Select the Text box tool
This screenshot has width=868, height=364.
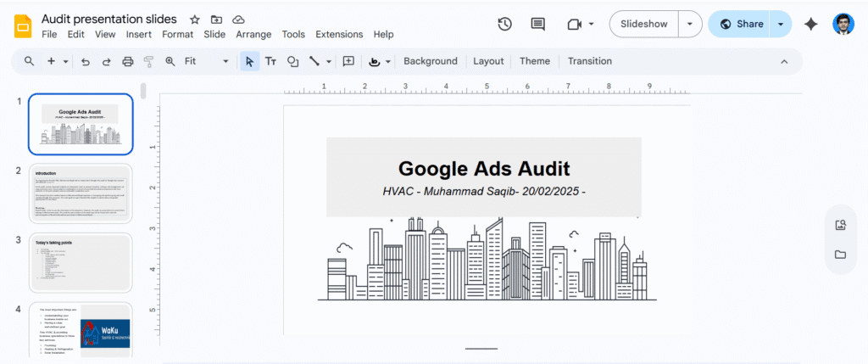tap(270, 61)
